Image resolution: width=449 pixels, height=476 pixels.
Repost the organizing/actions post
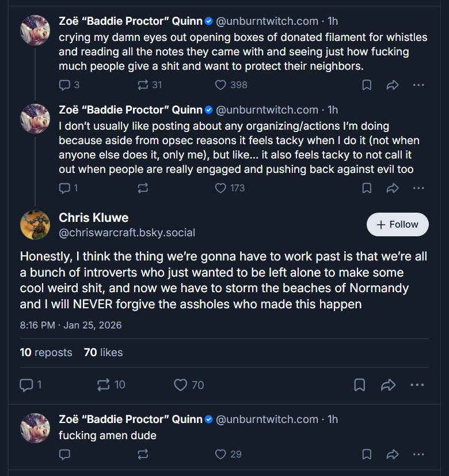[143, 188]
